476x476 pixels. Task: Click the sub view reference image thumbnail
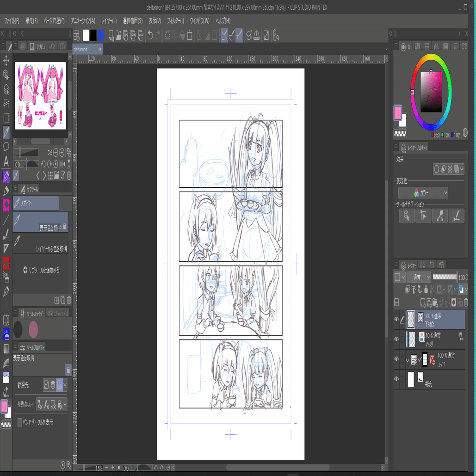click(40, 96)
